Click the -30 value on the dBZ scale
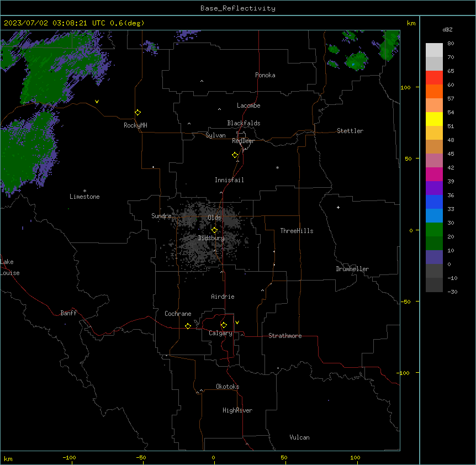The image size is (476, 465). [x=452, y=292]
